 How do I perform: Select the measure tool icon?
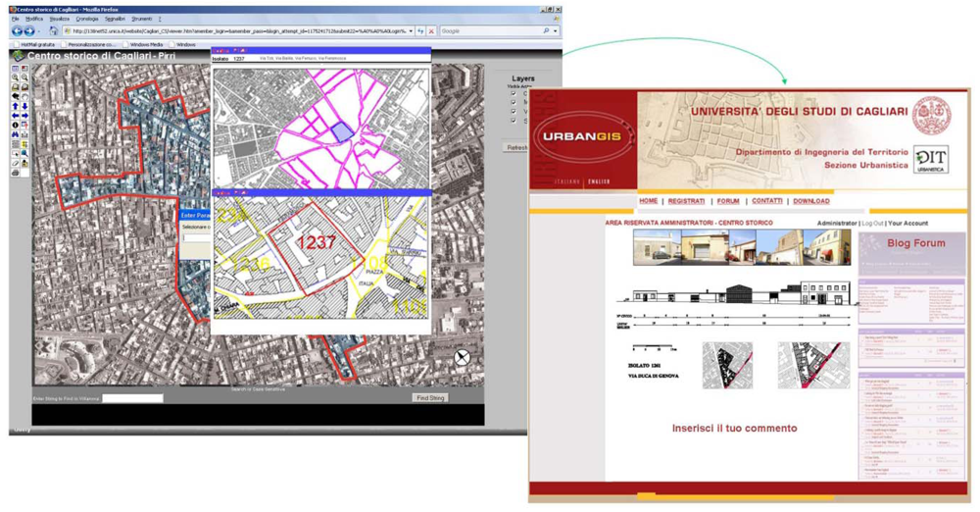(25, 134)
